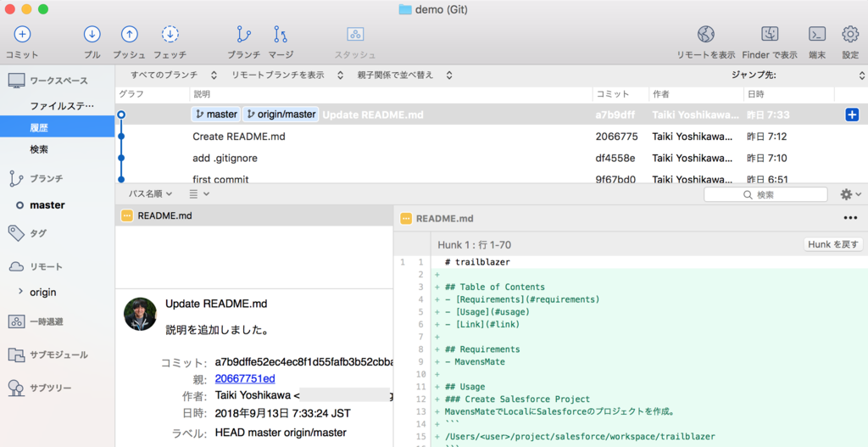Click the Date (日時) column header
The image size is (868, 447).
[789, 94]
